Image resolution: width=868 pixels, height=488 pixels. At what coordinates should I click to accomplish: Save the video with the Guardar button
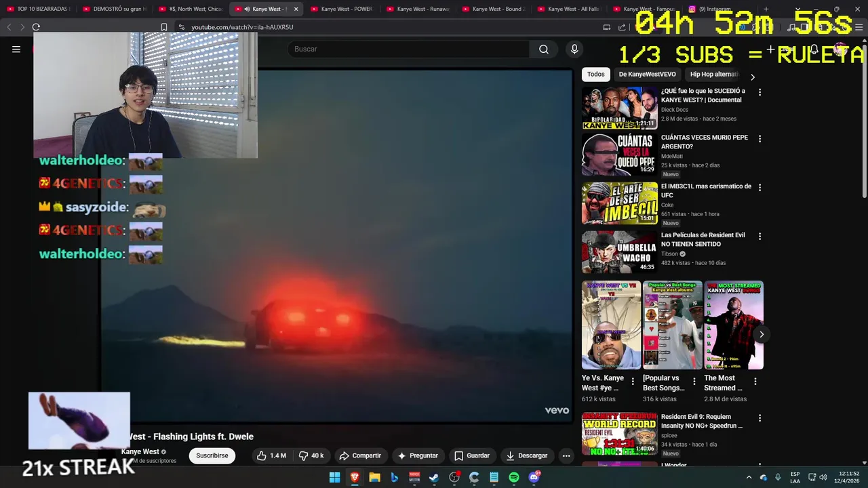[472, 455]
